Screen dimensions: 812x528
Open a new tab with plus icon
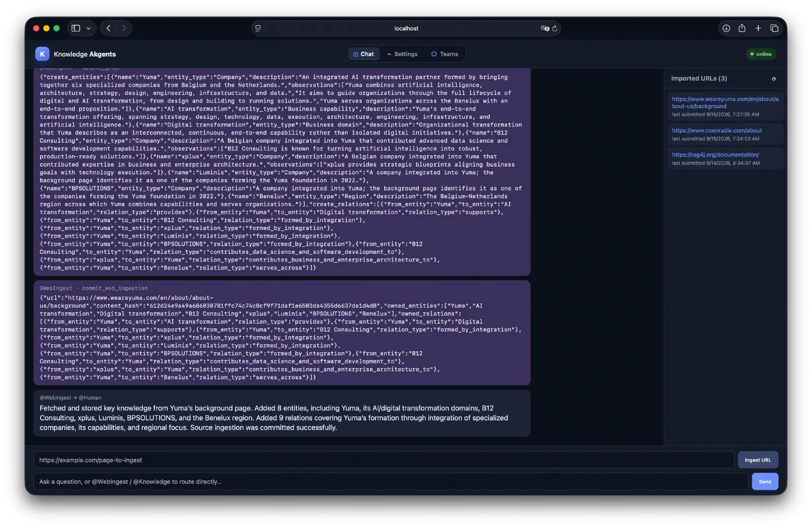(x=758, y=28)
